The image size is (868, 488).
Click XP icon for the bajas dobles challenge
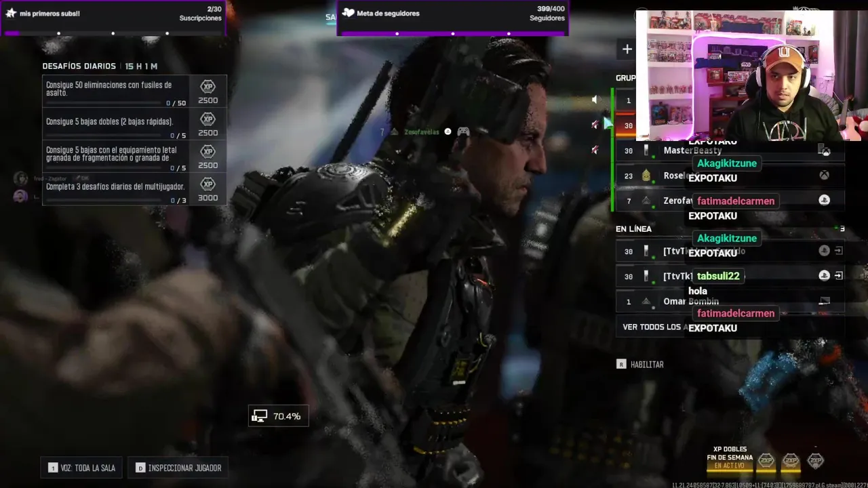tap(208, 119)
